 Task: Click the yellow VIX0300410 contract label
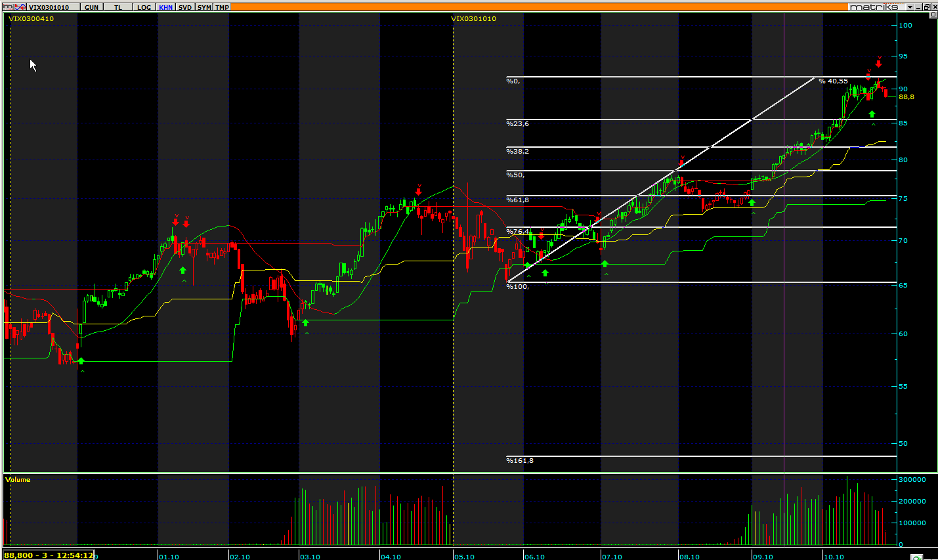point(31,18)
